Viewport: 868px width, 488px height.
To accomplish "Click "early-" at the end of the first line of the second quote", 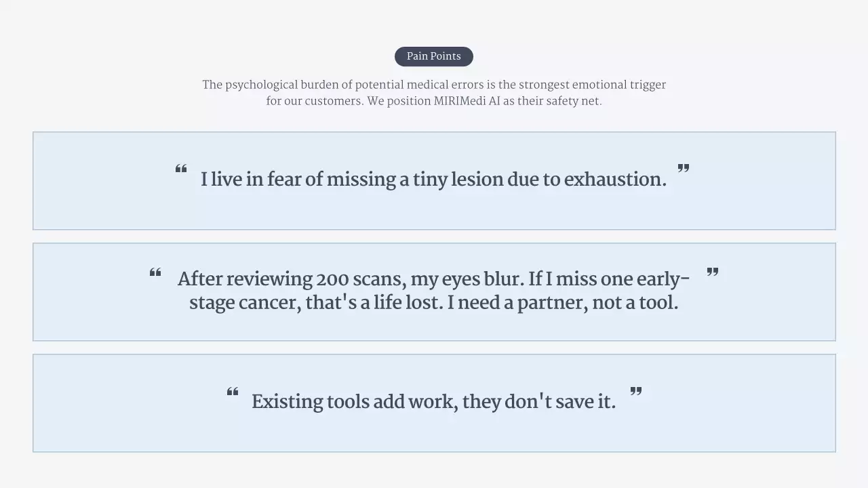I will coord(663,279).
